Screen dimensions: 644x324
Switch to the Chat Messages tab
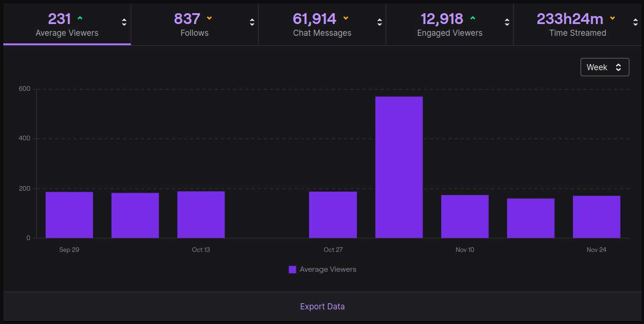[x=322, y=24]
